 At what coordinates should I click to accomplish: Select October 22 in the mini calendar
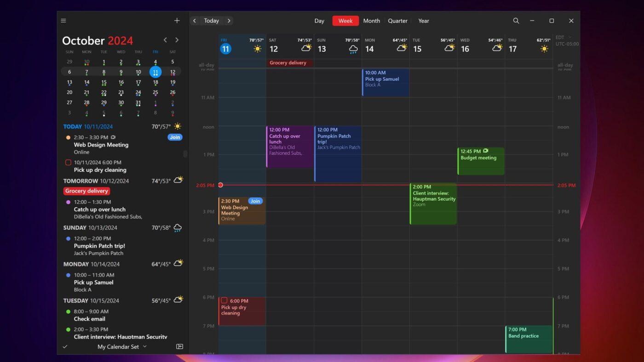[x=104, y=93]
